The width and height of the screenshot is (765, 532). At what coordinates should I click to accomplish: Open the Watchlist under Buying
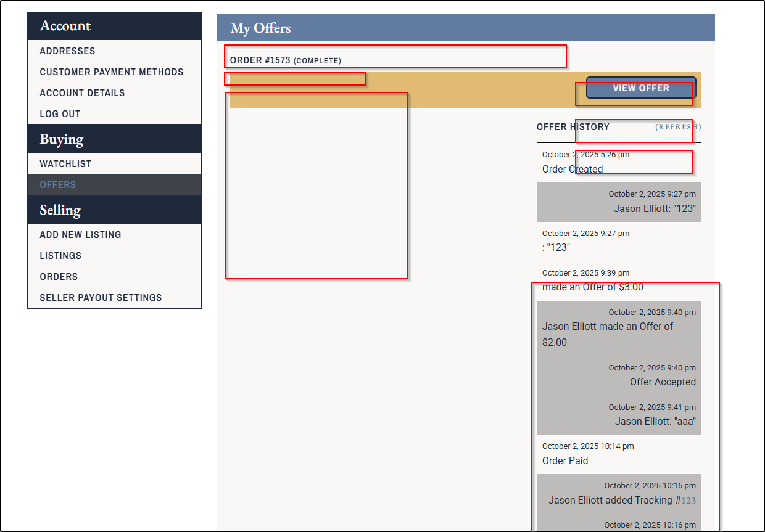(x=65, y=164)
